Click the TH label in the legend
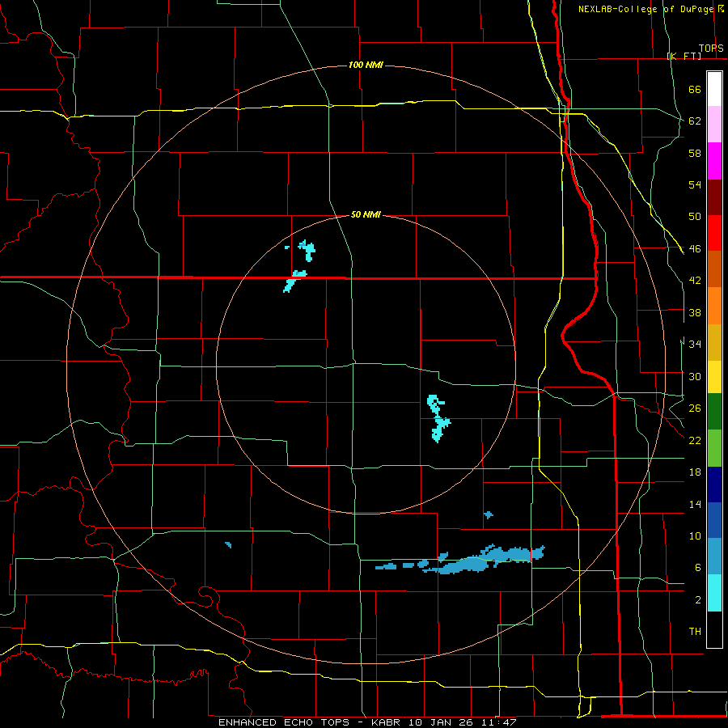The image size is (728, 728). point(695,632)
